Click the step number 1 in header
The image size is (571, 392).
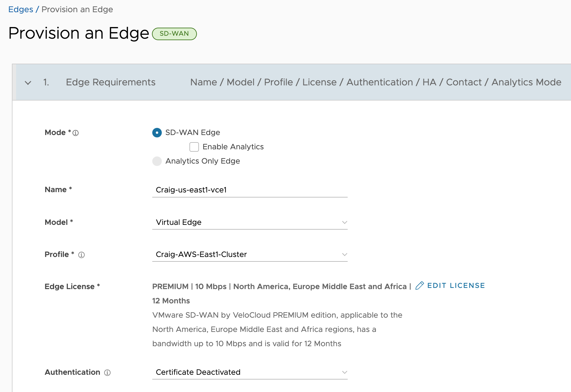[x=46, y=82]
